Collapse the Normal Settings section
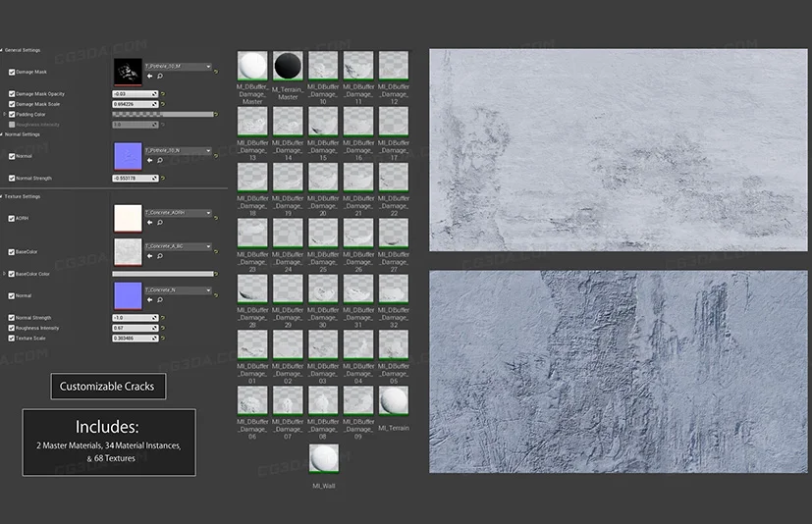Image resolution: width=812 pixels, height=524 pixels. tap(2, 134)
